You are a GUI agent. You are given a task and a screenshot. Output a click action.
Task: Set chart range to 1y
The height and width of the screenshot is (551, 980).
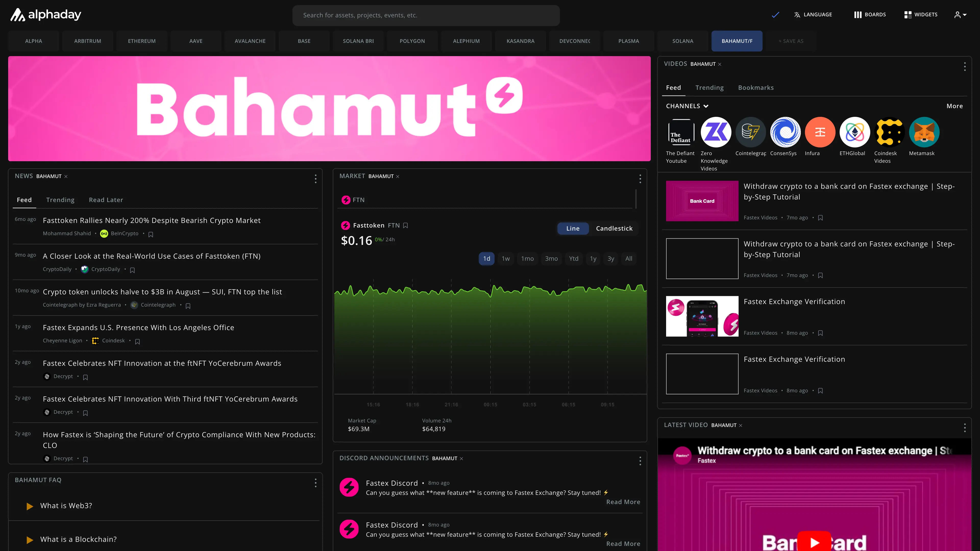(593, 259)
